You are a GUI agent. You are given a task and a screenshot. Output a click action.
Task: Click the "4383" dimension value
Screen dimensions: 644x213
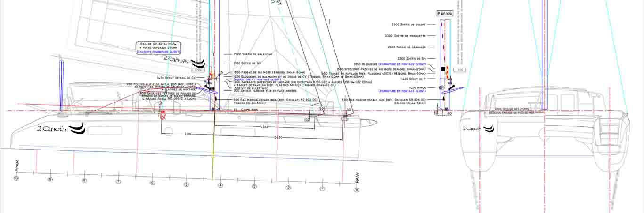tap(265, 128)
